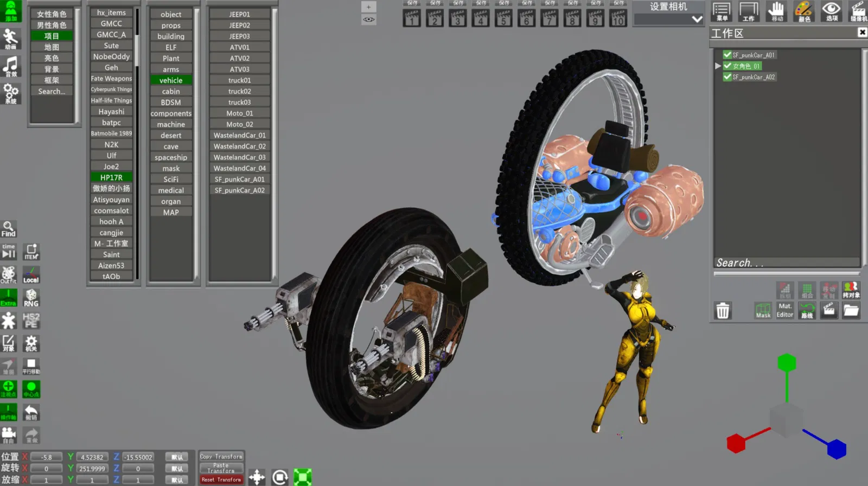868x486 pixels.
Task: Choose SF_punkCar_A02 from item list
Action: [x=239, y=190]
